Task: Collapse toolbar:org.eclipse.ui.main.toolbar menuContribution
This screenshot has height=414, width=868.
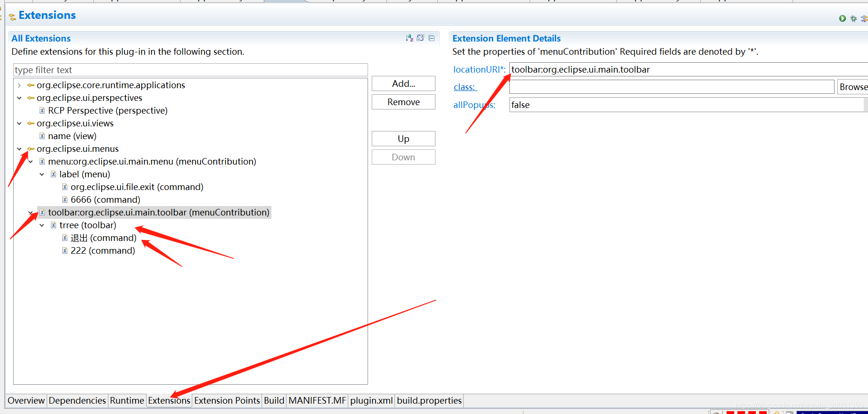Action: 31,213
